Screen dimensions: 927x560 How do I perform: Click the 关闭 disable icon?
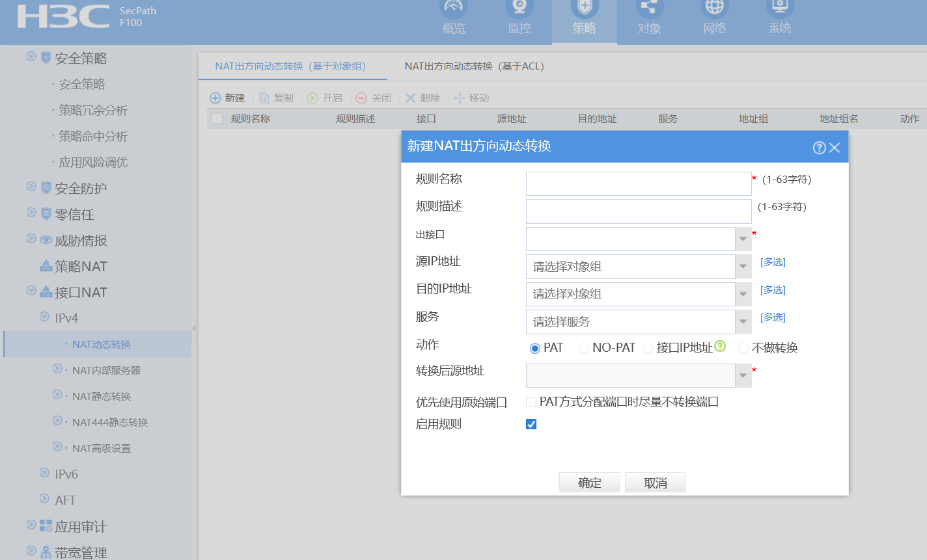click(361, 98)
